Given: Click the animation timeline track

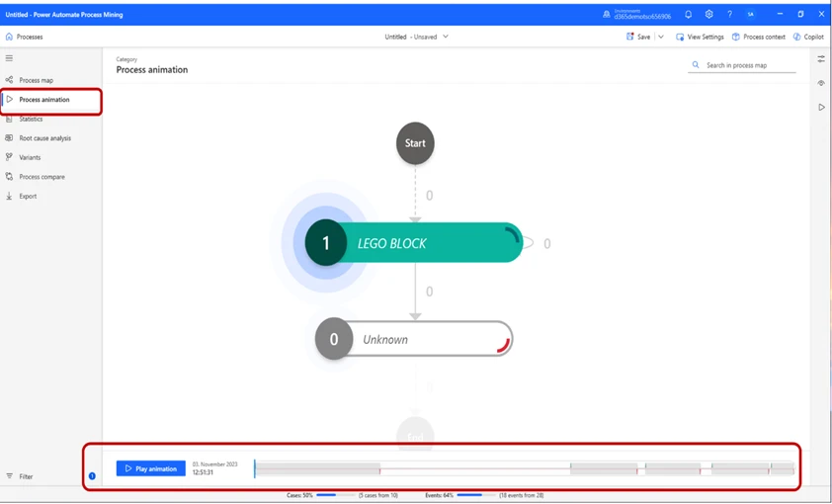Looking at the screenshot, I should click(525, 468).
